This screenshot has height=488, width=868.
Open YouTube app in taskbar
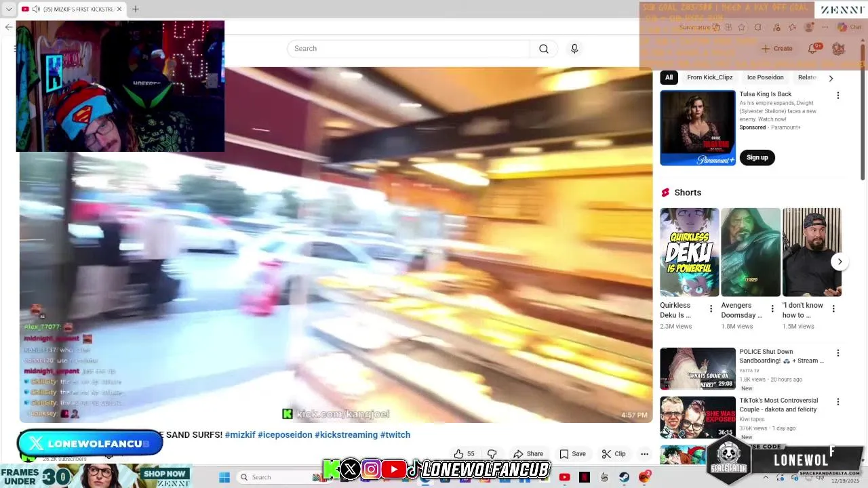(564, 477)
